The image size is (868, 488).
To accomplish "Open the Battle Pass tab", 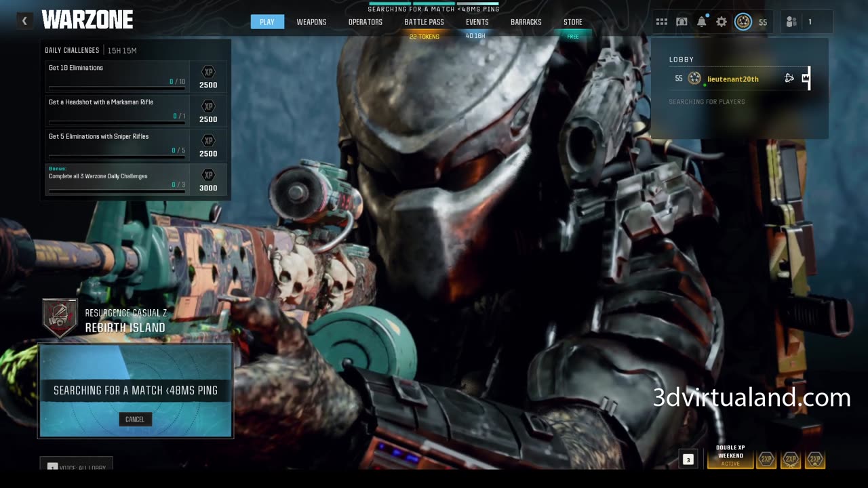I will coord(425,22).
